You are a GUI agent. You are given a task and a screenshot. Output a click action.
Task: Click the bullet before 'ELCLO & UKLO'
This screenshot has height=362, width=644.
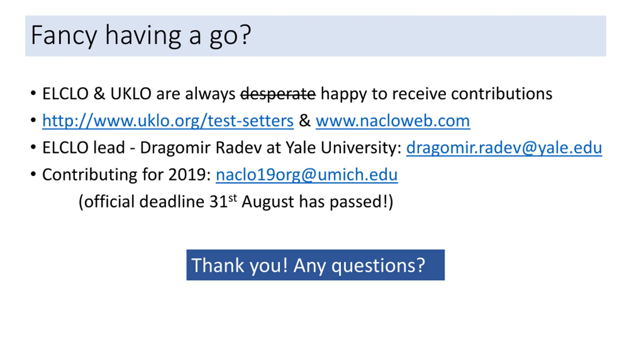coord(33,93)
